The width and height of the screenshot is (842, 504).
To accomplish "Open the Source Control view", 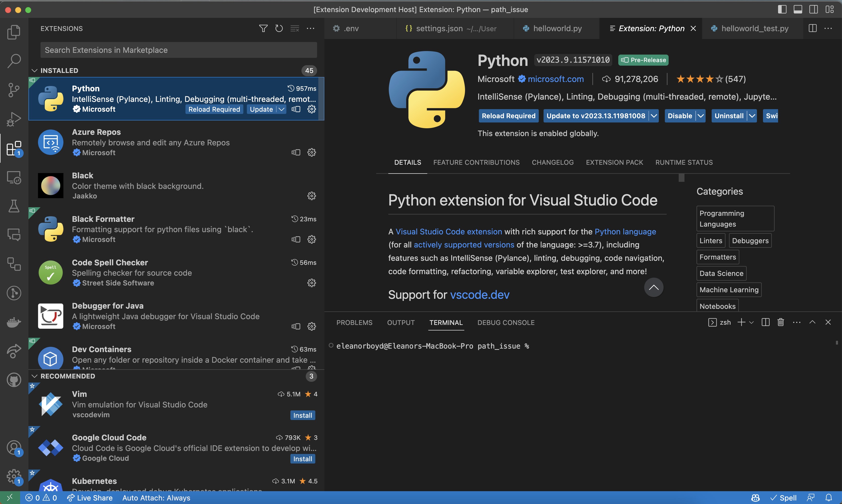I will pyautogui.click(x=14, y=90).
